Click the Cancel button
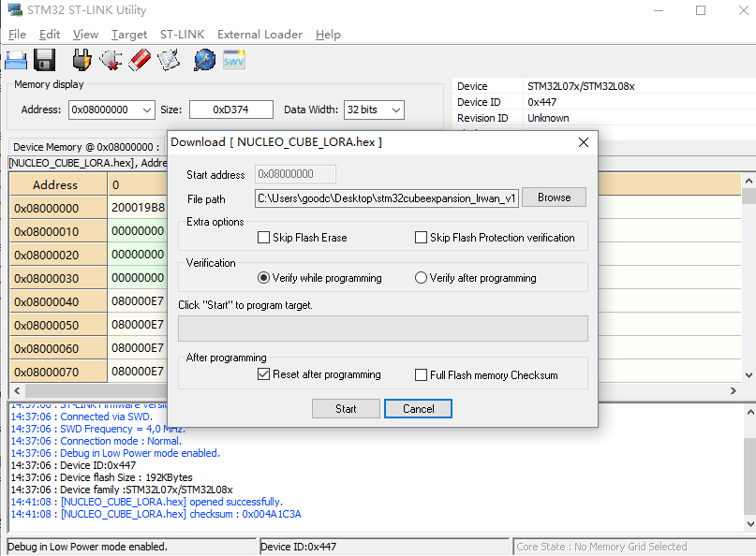The width and height of the screenshot is (756, 556). coord(418,408)
